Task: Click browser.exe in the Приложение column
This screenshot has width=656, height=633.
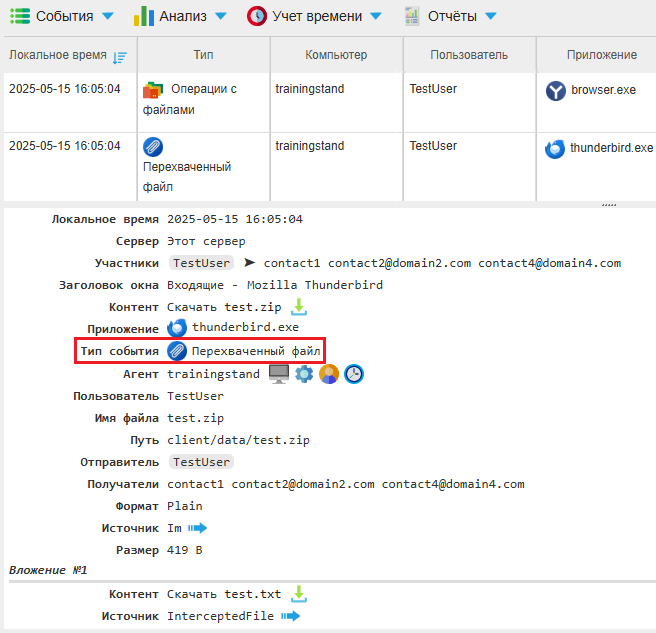Action: [x=603, y=90]
